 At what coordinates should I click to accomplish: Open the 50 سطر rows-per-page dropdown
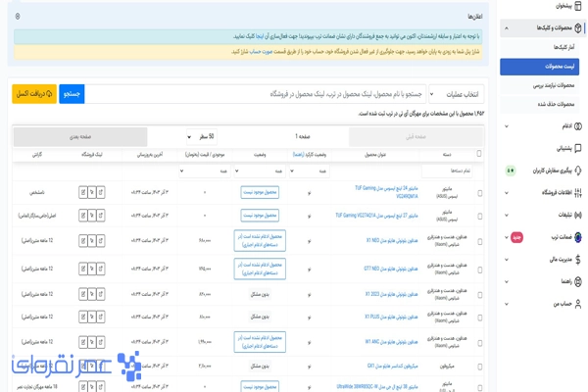(x=202, y=137)
